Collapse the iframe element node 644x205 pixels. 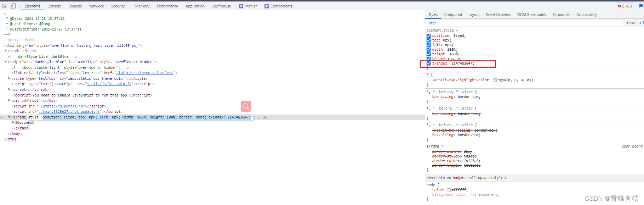point(9,117)
